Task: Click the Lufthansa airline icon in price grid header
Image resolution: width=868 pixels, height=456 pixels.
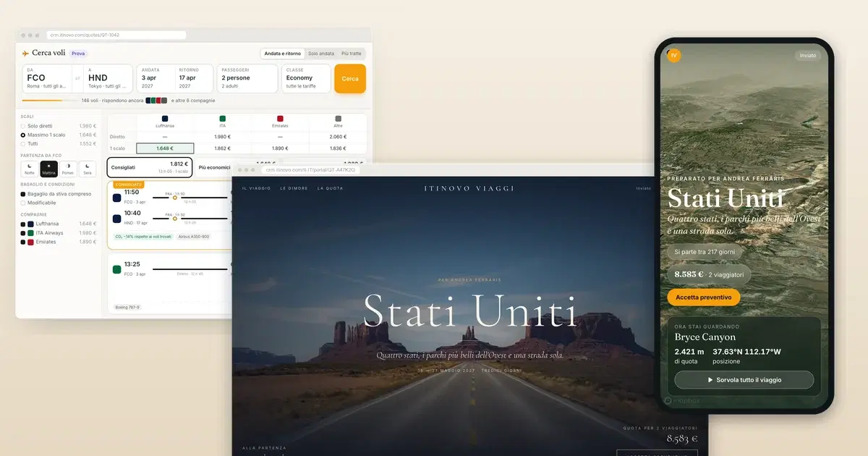Action: coord(165,119)
